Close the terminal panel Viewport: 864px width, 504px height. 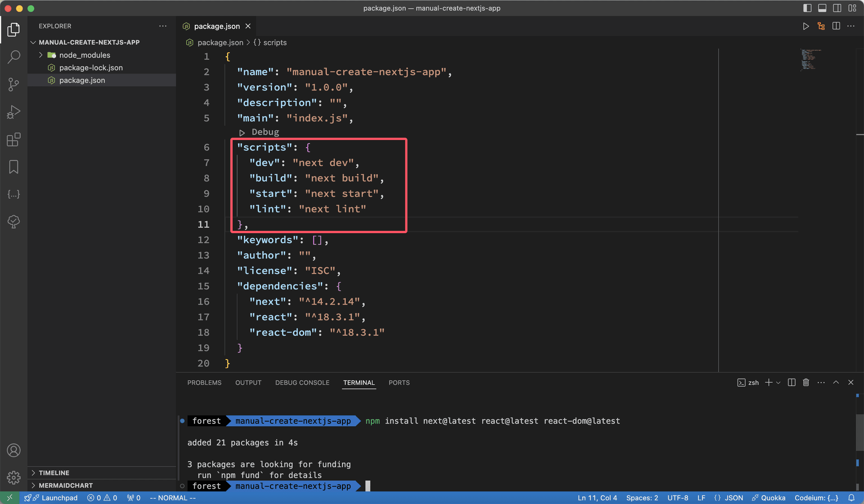850,382
